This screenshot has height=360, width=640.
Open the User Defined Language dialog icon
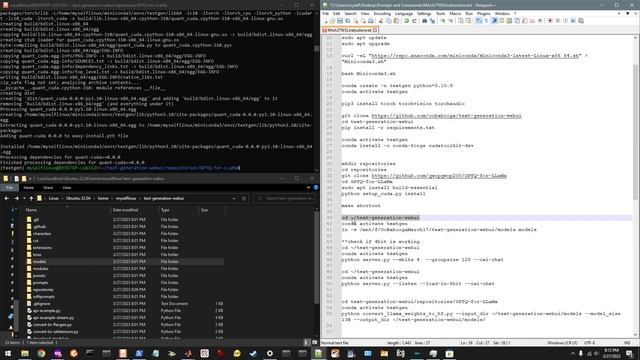click(502, 20)
